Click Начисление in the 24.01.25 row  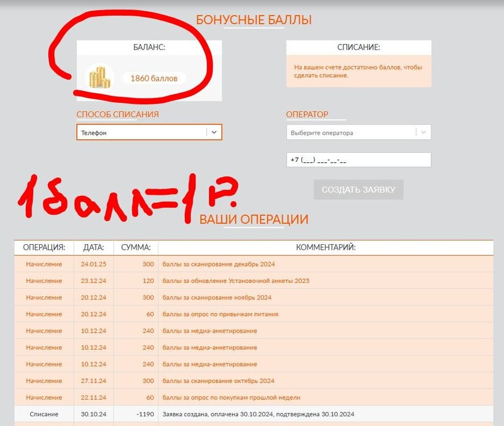44,264
